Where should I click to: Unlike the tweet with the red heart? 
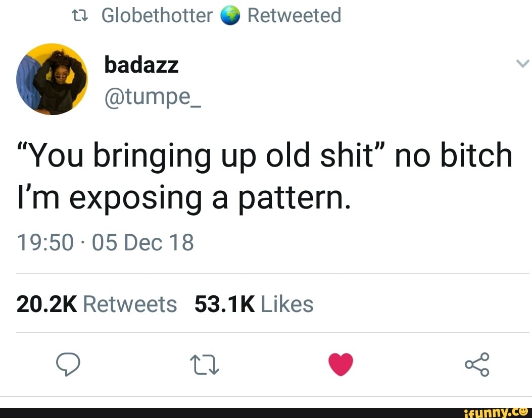coord(341,364)
